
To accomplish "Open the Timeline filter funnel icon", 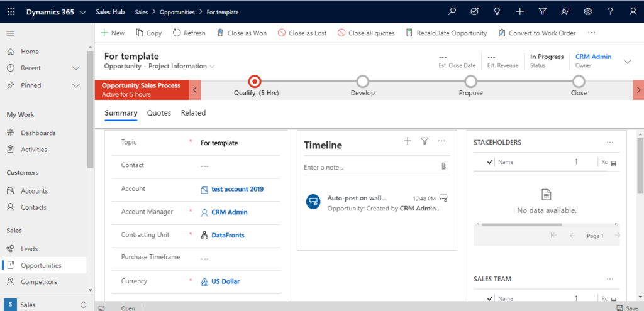I will (425, 141).
